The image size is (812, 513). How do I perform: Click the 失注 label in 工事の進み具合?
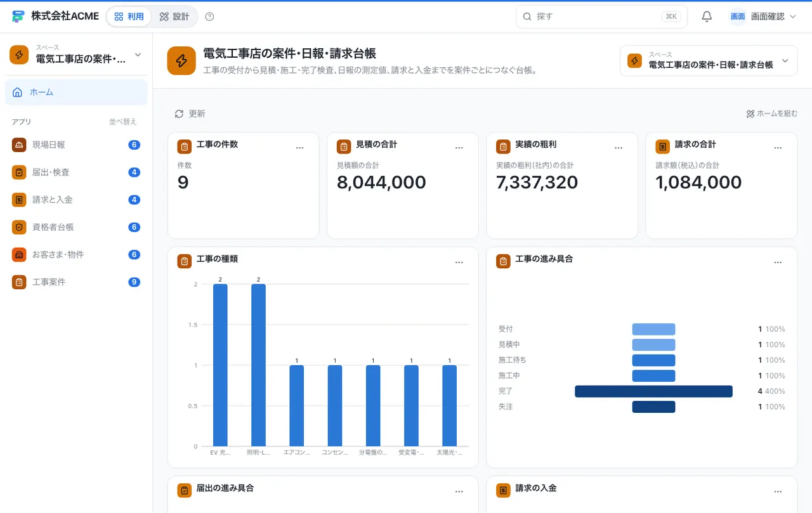point(505,406)
